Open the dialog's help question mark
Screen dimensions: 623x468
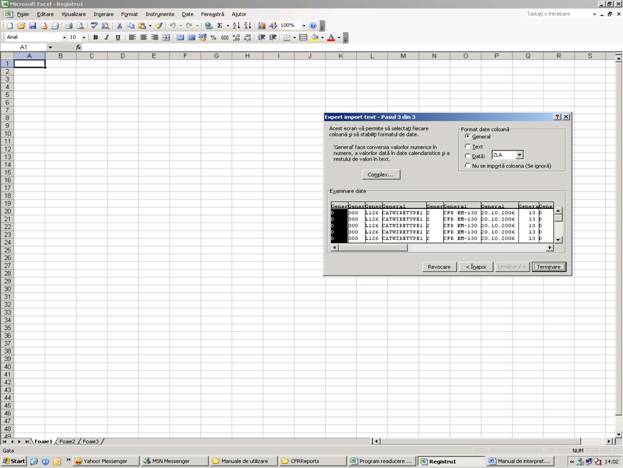point(557,117)
